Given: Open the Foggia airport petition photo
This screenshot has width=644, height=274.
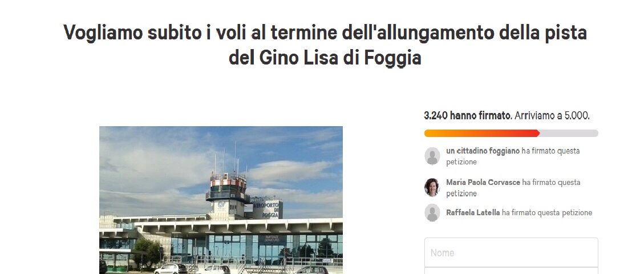Looking at the screenshot, I should pos(221,200).
